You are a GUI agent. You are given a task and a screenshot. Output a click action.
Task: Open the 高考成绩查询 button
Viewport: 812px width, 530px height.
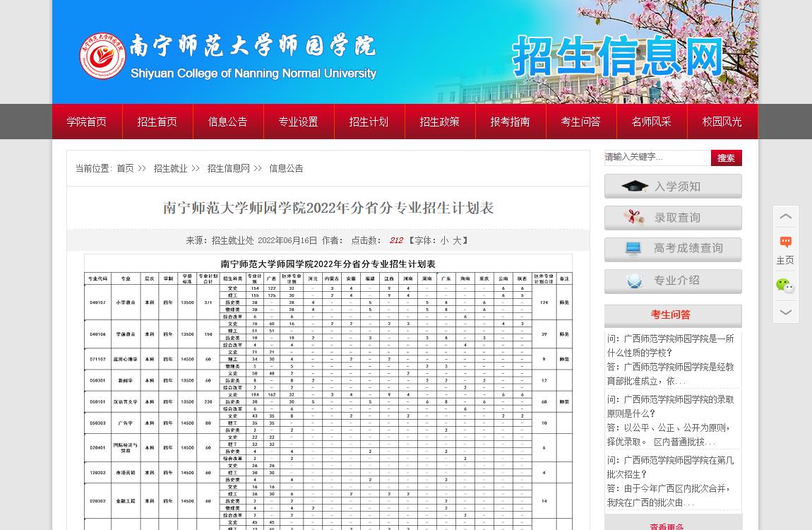673,249
